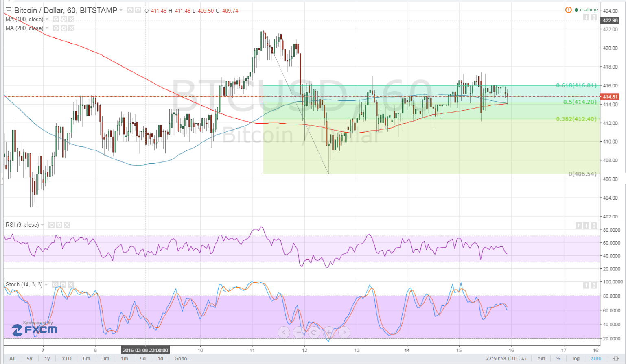
Task: Select the 5d time range
Action: (x=143, y=359)
